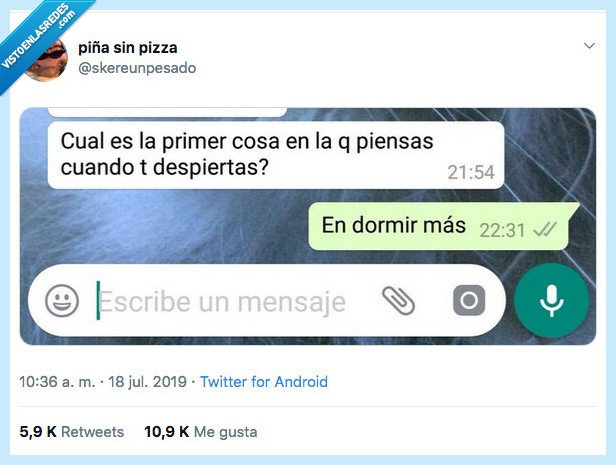Tap the green microphone voice button

(552, 300)
